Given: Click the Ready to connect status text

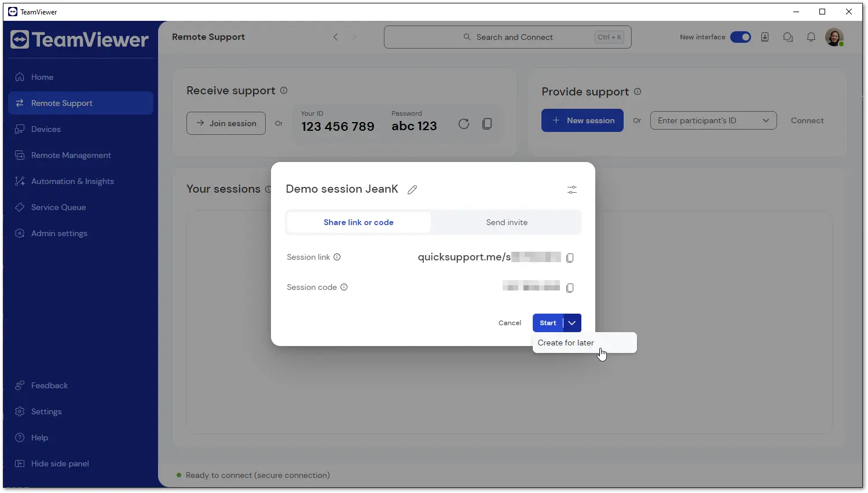Looking at the screenshot, I should tap(258, 475).
